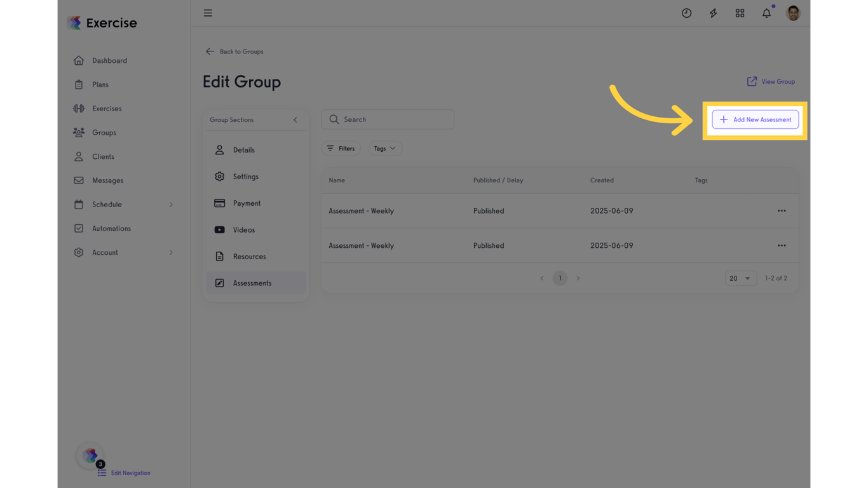Follow the Back to Groups link

click(234, 51)
